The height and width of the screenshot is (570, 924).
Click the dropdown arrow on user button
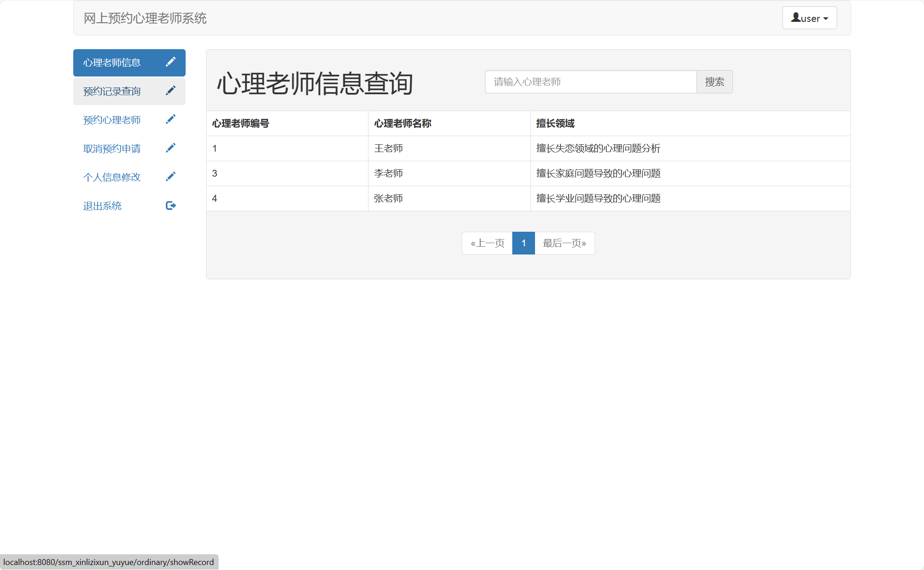tap(825, 19)
